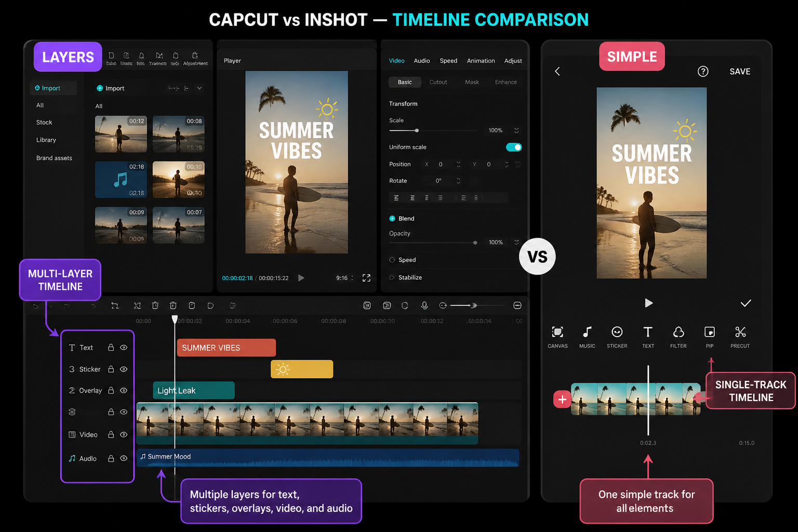The image size is (798, 532).
Task: Select the 00:12 beach clip thumbnail
Action: [121, 134]
